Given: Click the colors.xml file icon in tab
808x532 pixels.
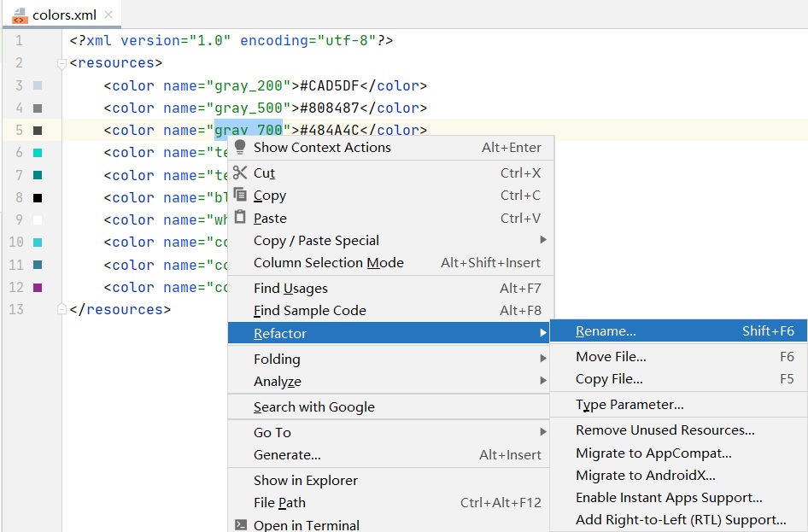Looking at the screenshot, I should [20, 15].
